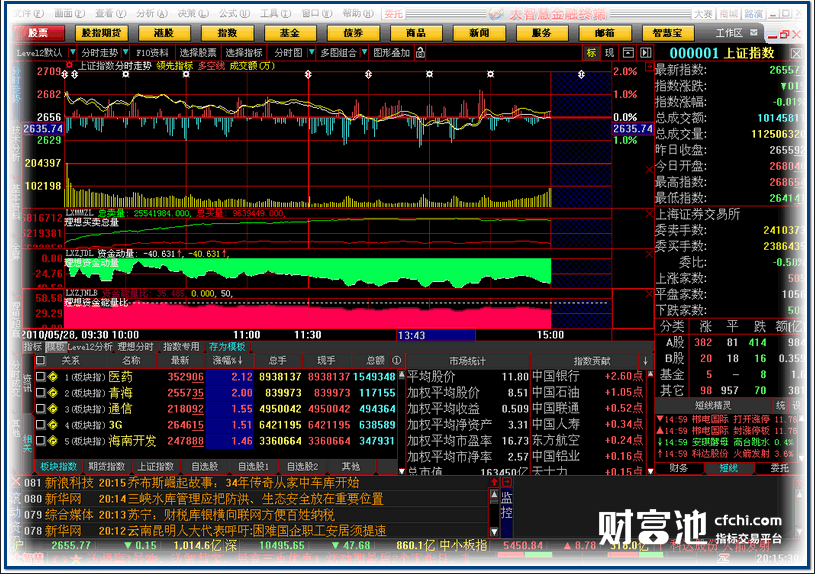This screenshot has height=574, width=815.
Task: Toggle the 标 marker button in chart toolbar
Action: click(591, 53)
